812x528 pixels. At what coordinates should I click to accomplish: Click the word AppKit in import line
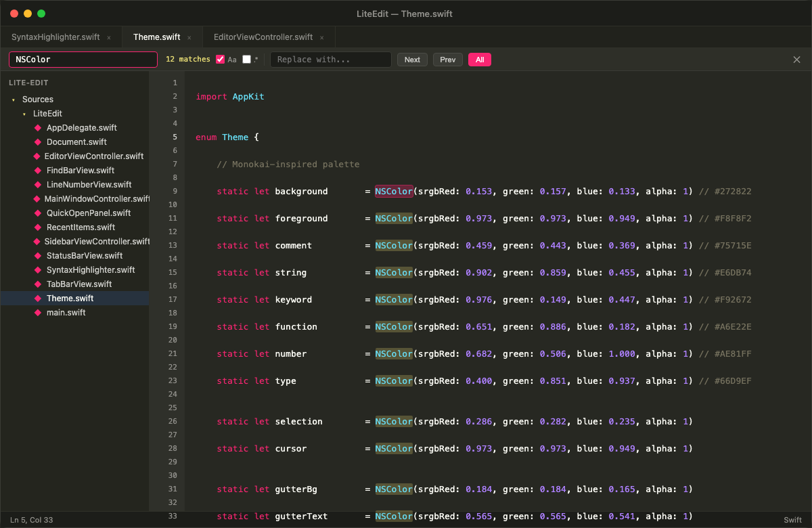coord(248,97)
